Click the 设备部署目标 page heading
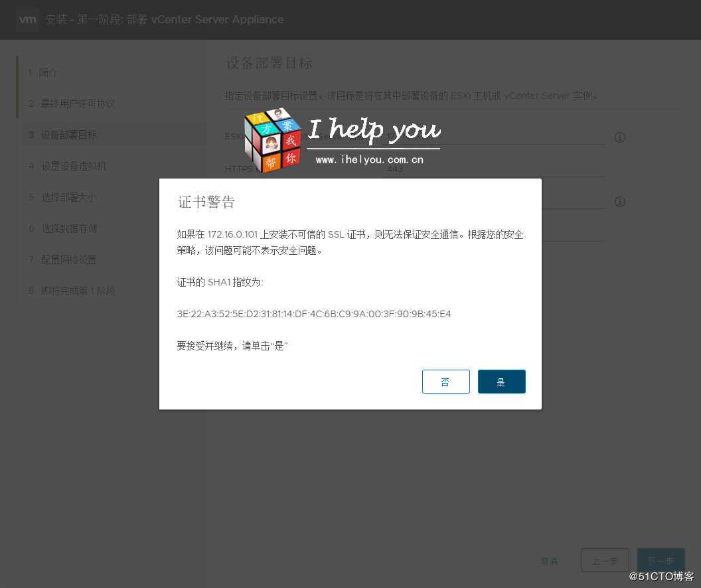 [269, 62]
